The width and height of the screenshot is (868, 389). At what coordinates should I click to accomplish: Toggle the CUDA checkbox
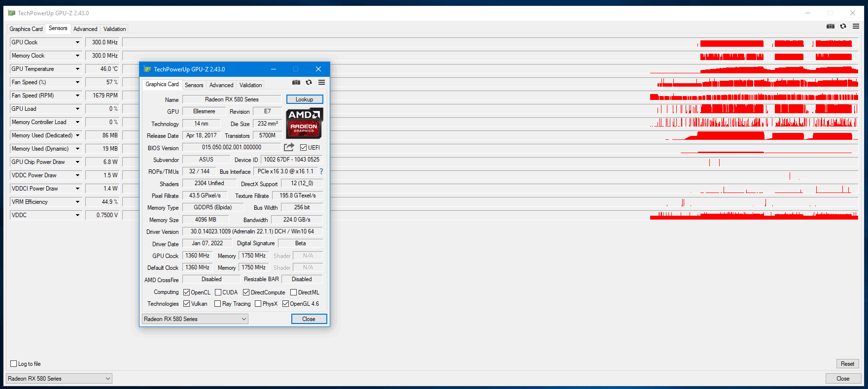coord(218,292)
